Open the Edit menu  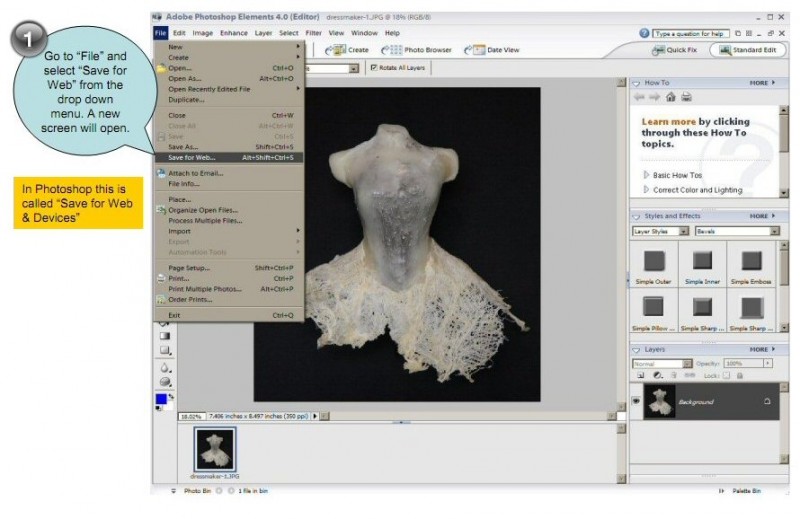click(179, 33)
